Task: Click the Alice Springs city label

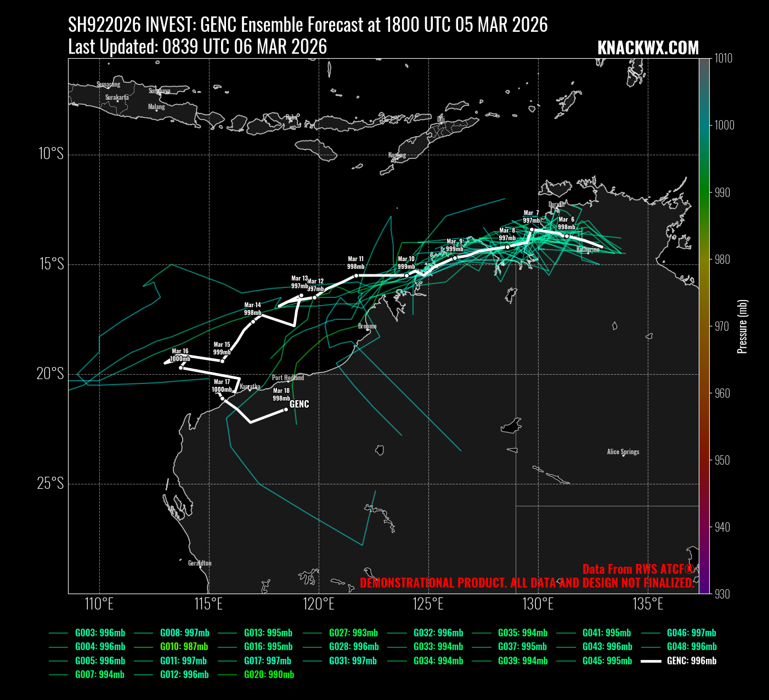Action: tap(623, 452)
